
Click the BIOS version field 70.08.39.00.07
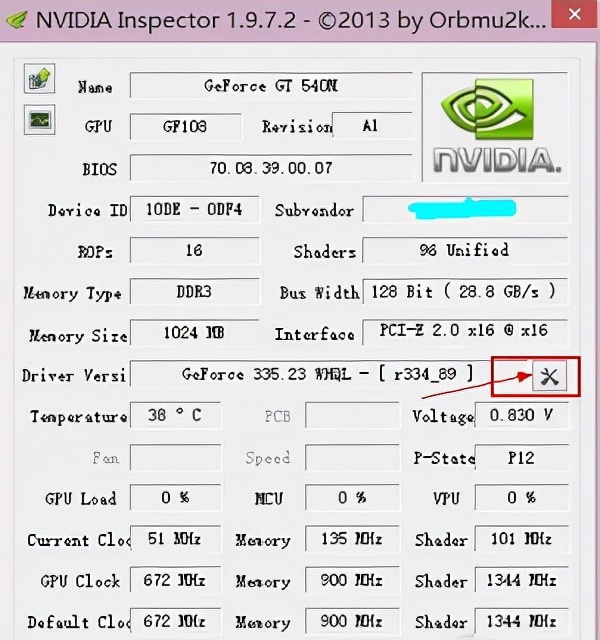coord(271,168)
